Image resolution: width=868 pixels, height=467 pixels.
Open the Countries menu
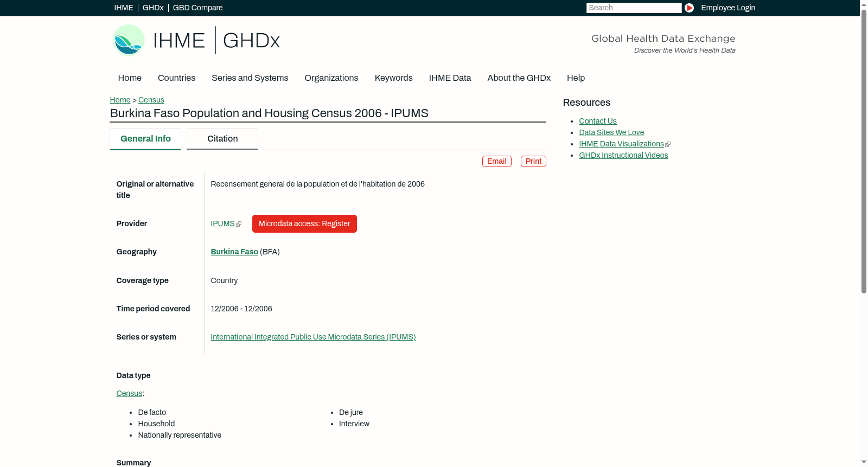(176, 78)
